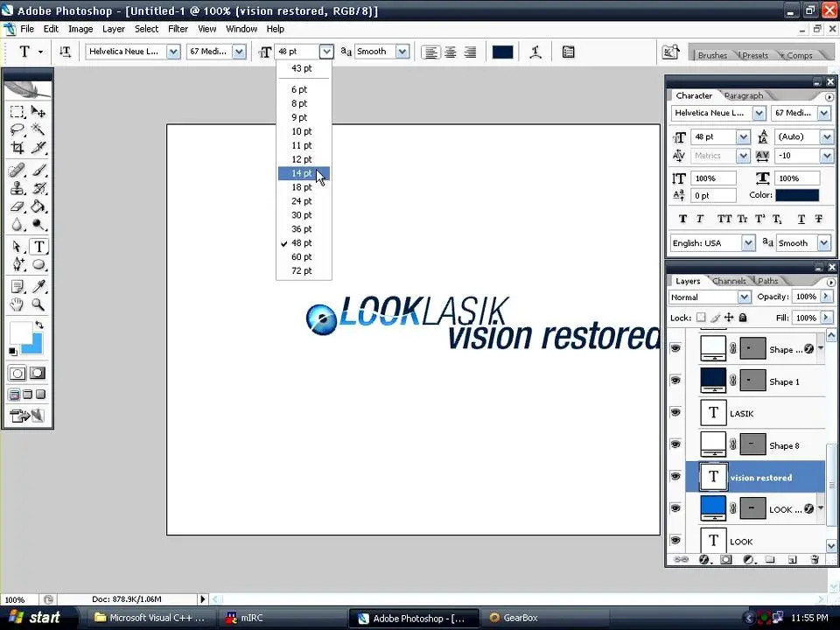Image resolution: width=840 pixels, height=630 pixels.
Task: Select the Move tool
Action: [38, 111]
